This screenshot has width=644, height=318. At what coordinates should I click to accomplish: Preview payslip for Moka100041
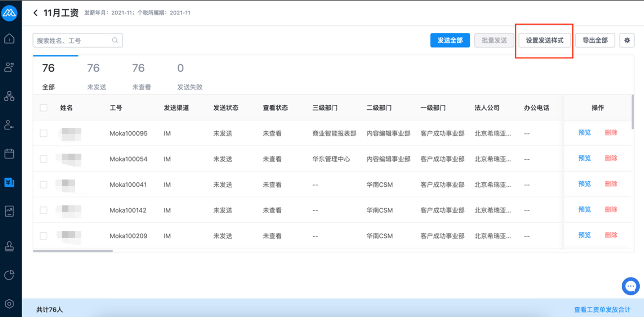coord(584,184)
